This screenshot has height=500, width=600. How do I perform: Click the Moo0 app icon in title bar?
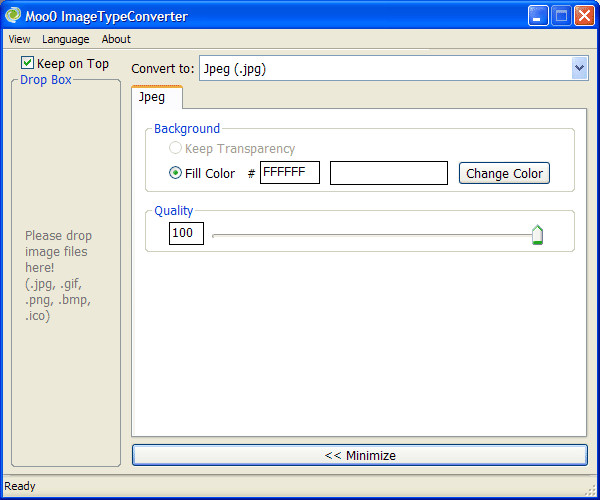pyautogui.click(x=13, y=15)
